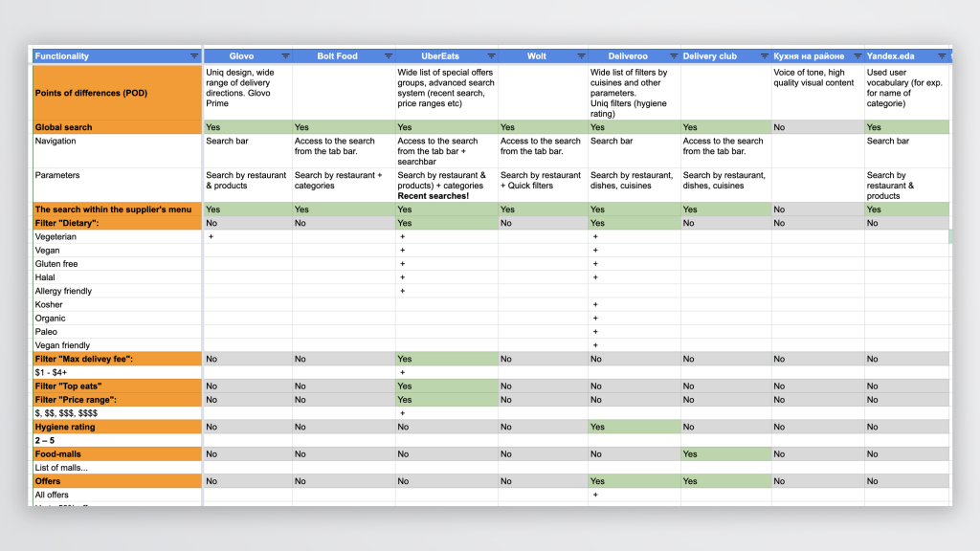Click the Filter "Dietary": row label

click(117, 223)
